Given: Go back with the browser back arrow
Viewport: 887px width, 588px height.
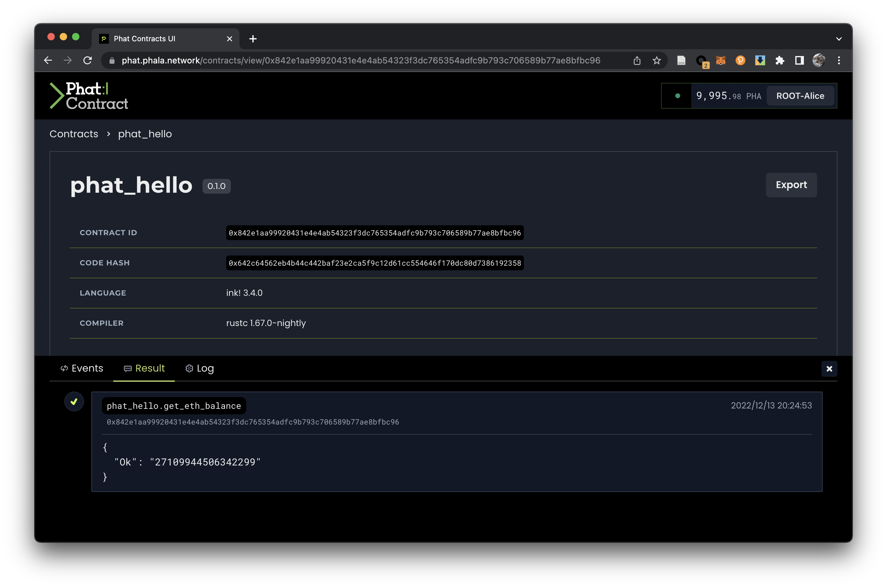Looking at the screenshot, I should click(48, 60).
